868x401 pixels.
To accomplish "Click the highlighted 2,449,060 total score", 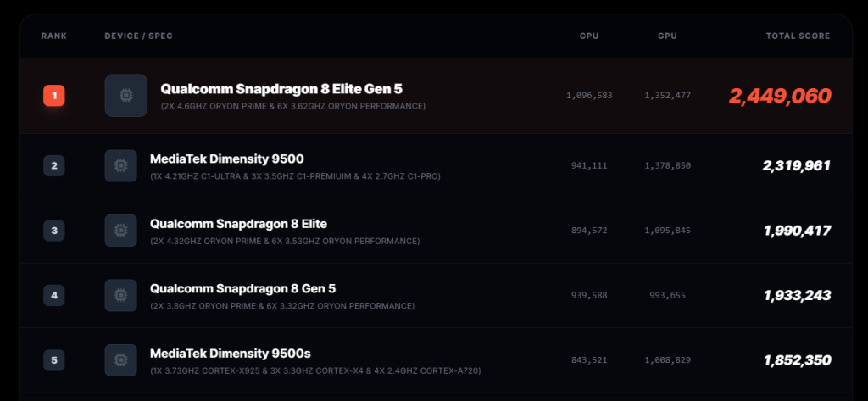I will pos(780,96).
